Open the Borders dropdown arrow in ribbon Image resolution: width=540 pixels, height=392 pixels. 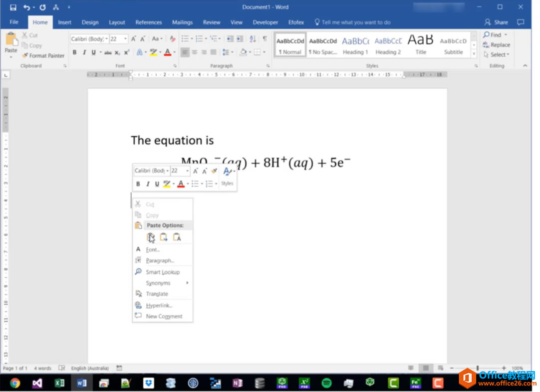click(x=264, y=52)
